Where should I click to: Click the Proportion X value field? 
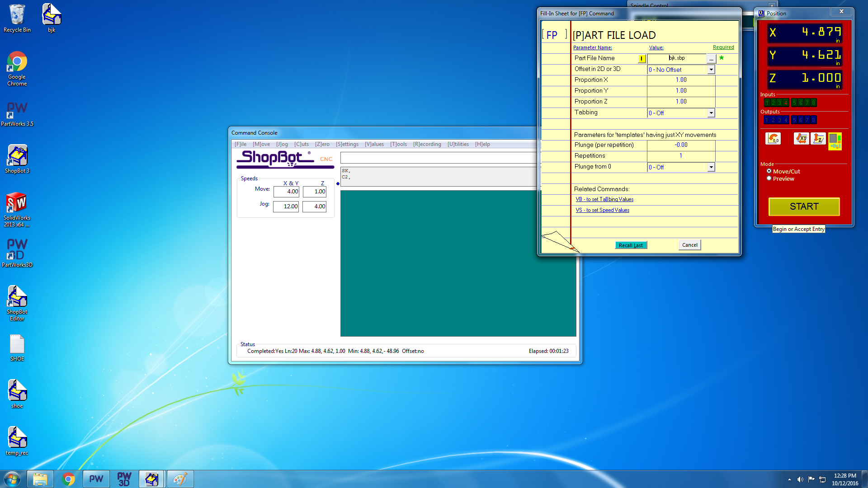point(681,80)
